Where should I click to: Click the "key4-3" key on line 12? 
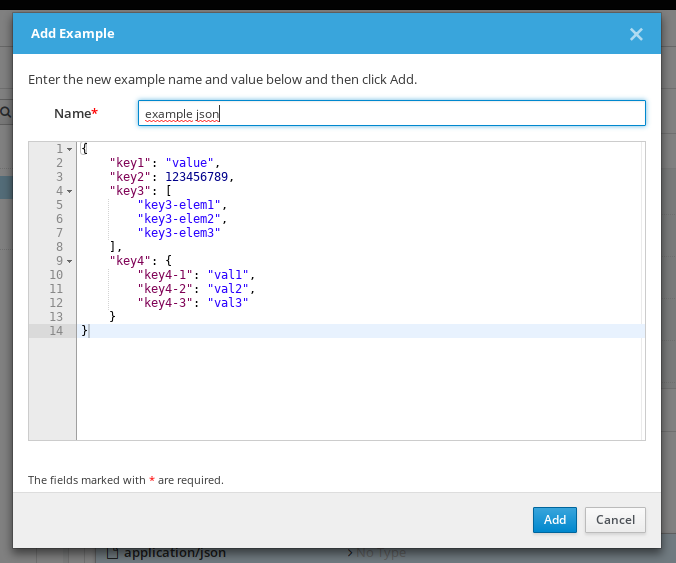pyautogui.click(x=165, y=303)
